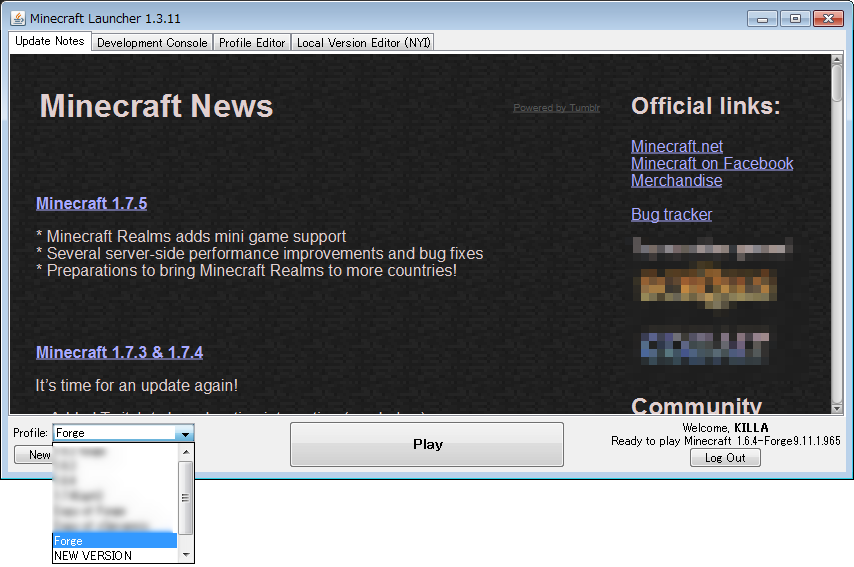Switch to Development Console tab
The height and width of the screenshot is (567, 854).
pos(152,42)
